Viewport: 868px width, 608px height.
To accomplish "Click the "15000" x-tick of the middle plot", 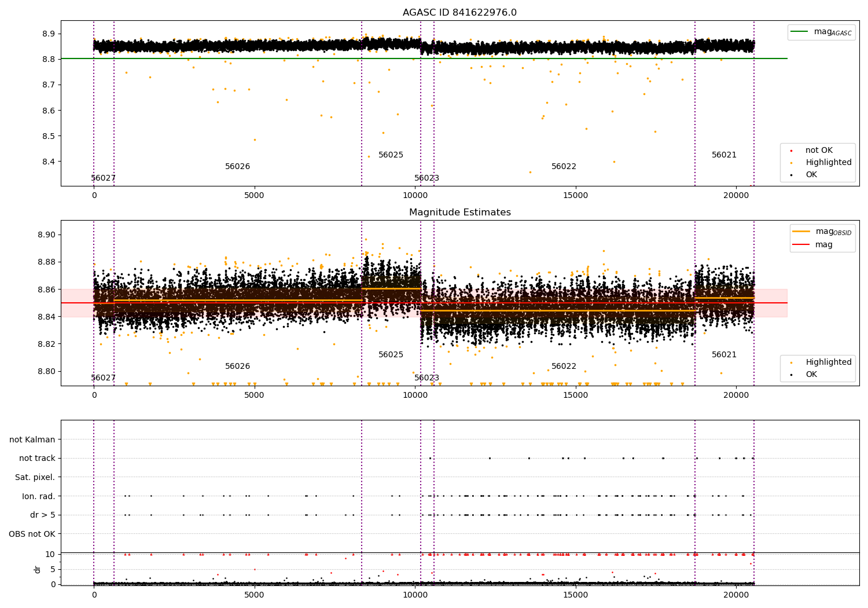I will [x=575, y=395].
